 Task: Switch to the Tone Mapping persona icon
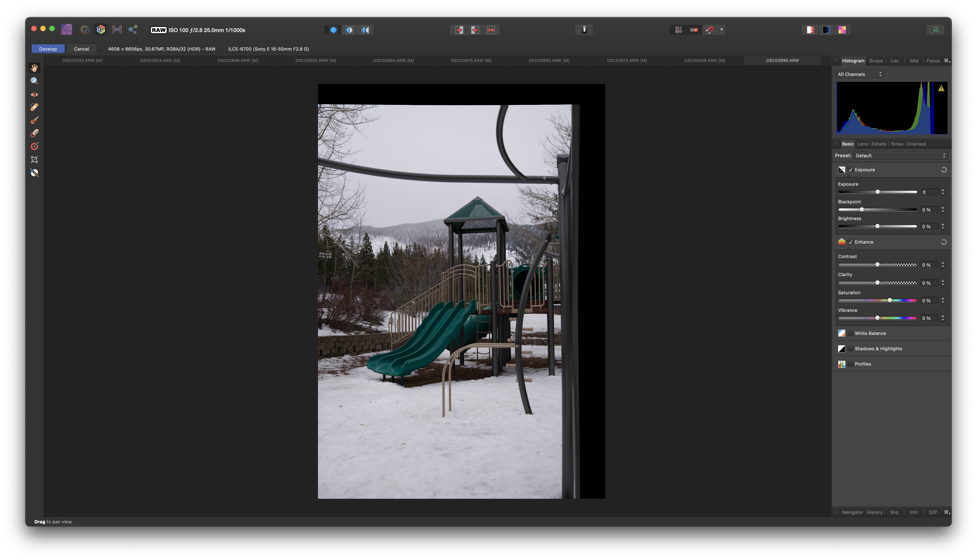pyautogui.click(x=117, y=30)
